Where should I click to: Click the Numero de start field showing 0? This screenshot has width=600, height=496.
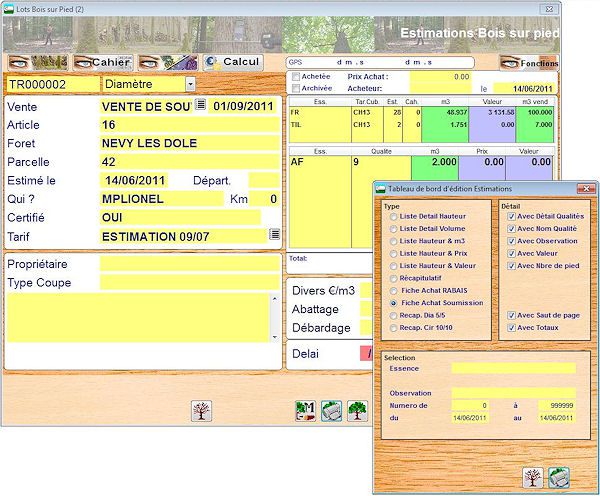click(x=470, y=405)
